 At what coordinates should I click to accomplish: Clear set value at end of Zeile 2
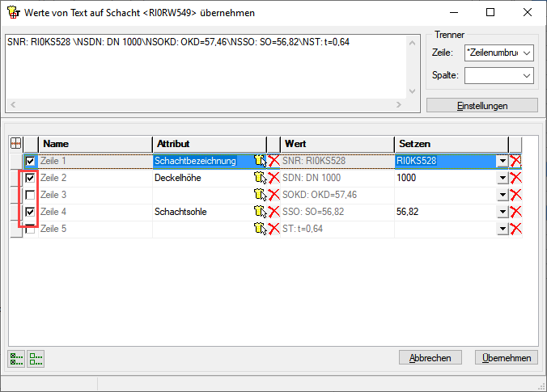click(x=515, y=178)
